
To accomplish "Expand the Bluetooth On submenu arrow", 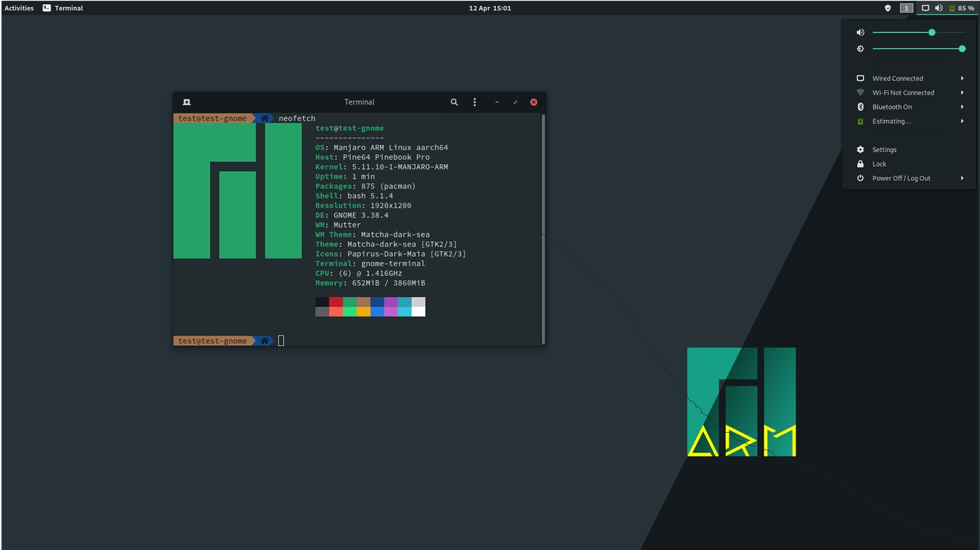I will 962,107.
